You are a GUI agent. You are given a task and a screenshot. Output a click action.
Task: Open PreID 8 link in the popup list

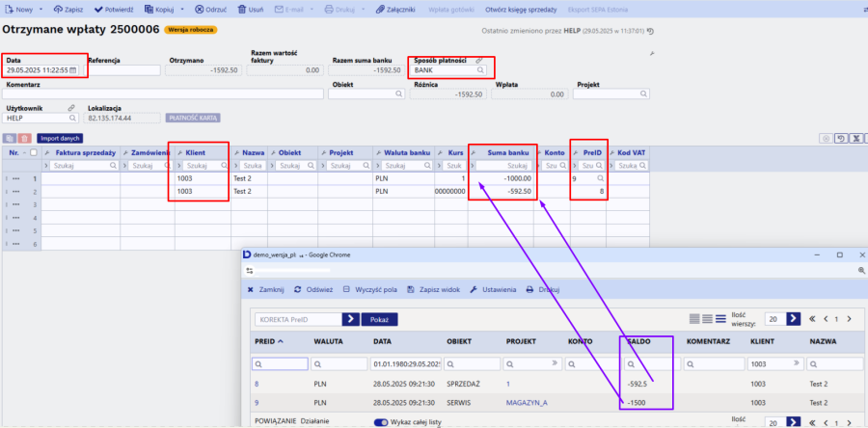[x=257, y=384]
